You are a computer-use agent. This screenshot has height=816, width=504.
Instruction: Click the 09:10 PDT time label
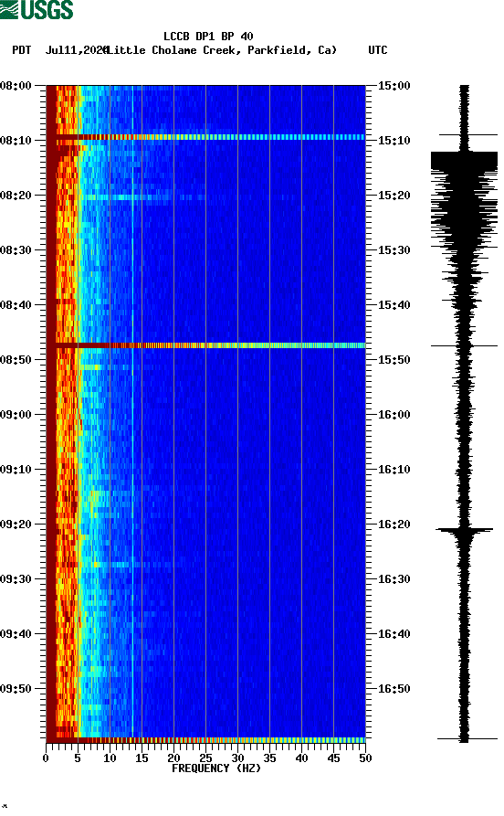(x=16, y=470)
